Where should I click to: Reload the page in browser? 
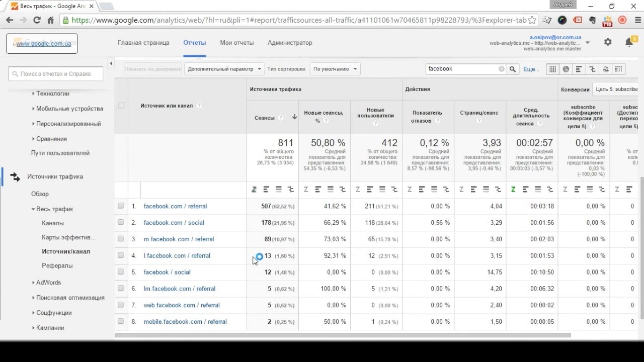coord(37,20)
